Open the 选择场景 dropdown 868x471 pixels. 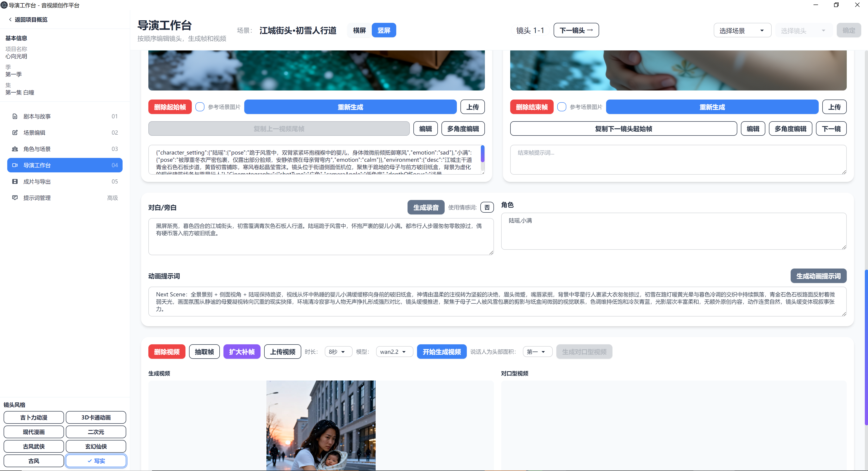click(x=742, y=30)
